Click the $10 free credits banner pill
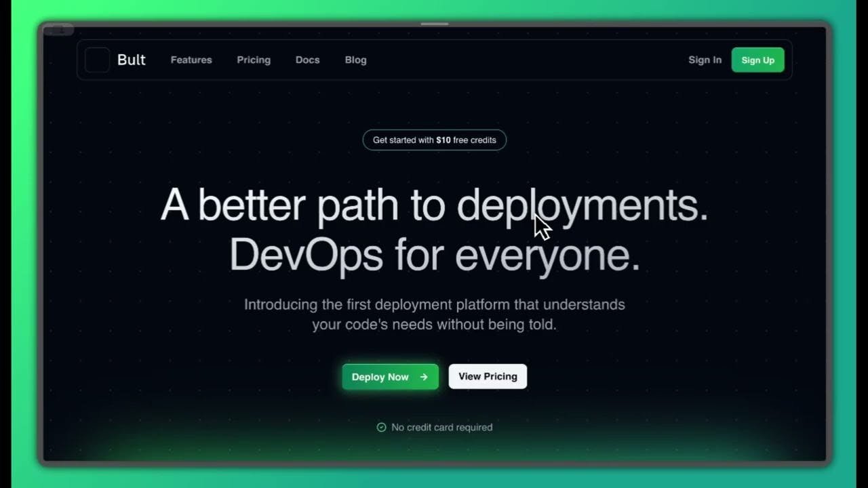Viewport: 868px width, 488px height. click(x=434, y=140)
